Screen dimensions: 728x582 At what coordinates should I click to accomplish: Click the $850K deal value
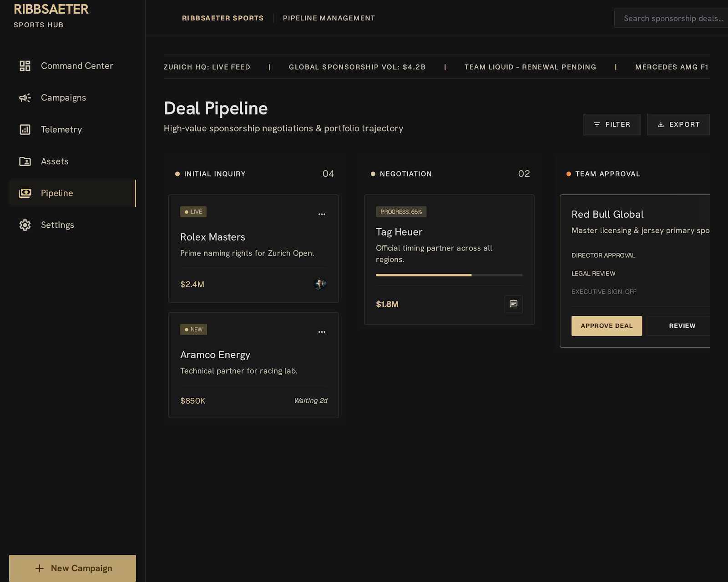[193, 401]
